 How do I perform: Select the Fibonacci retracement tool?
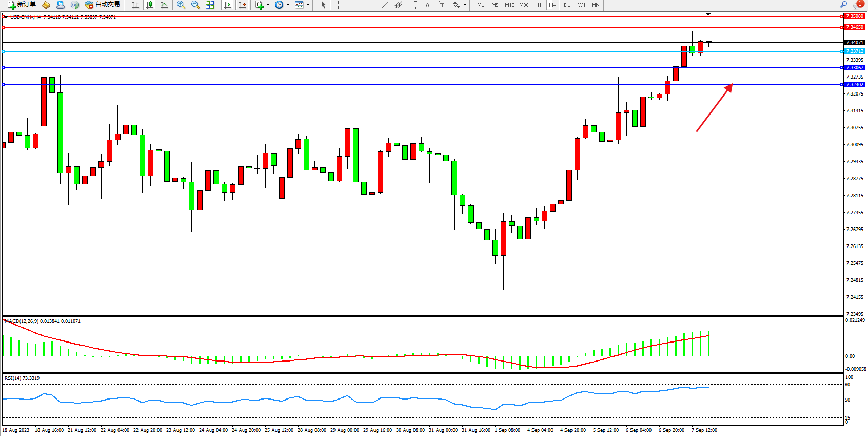(x=413, y=5)
